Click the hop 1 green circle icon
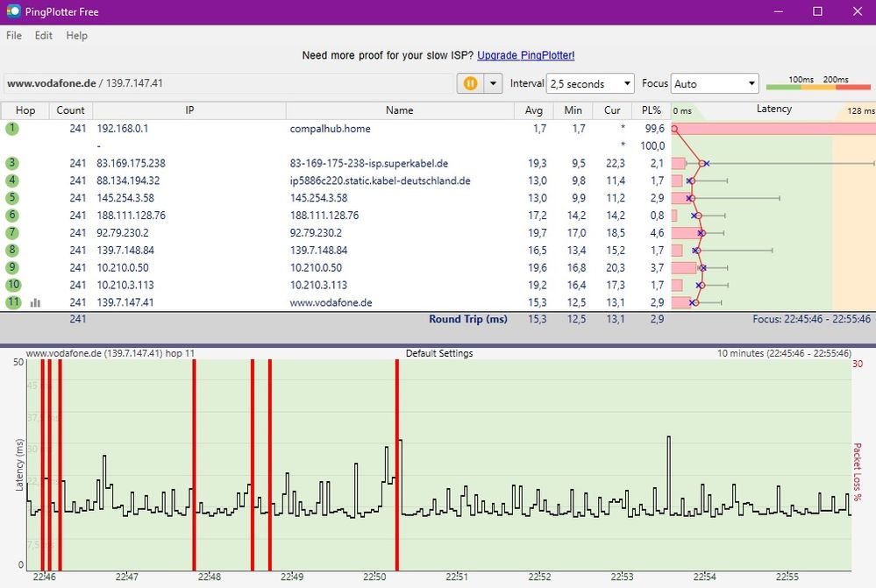The image size is (876, 588). (12, 129)
